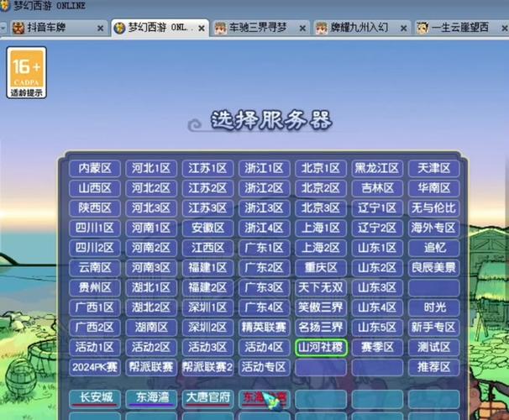
Task: Open the 天津区 region
Action: pos(434,168)
